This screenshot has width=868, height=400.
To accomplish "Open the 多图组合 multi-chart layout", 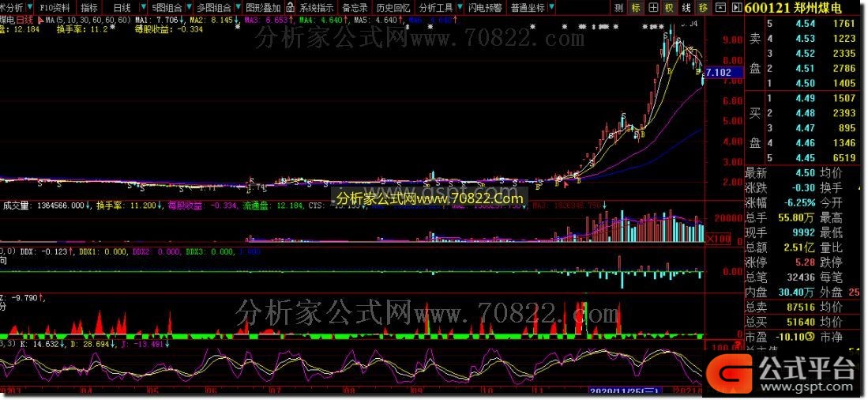I will [214, 7].
